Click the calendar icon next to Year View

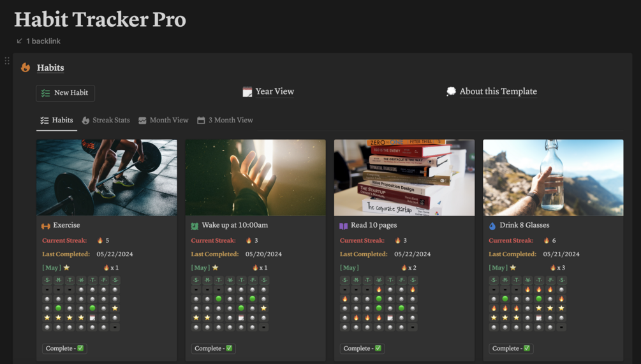click(x=247, y=92)
